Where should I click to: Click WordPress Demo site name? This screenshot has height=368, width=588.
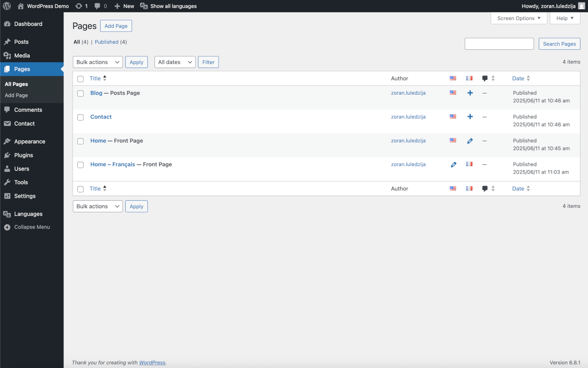coord(43,6)
